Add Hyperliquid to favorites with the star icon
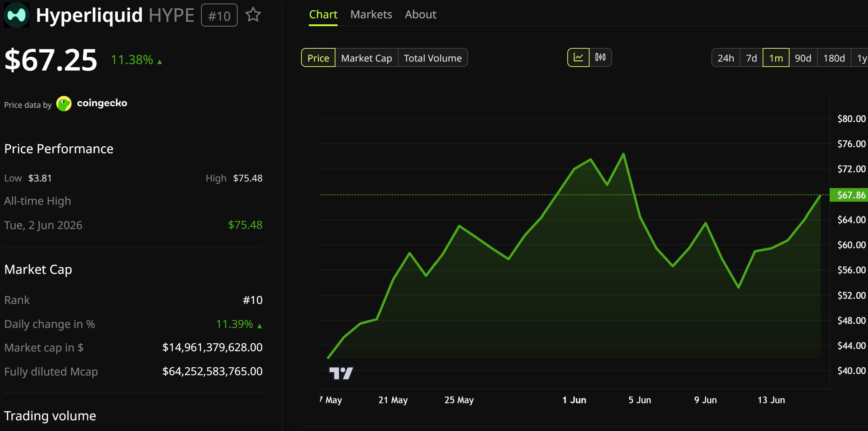 tap(253, 15)
